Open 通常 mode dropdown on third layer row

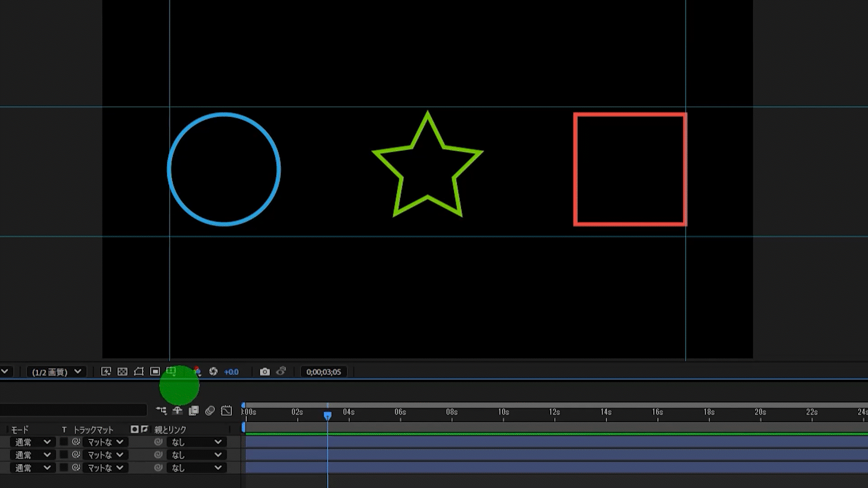pyautogui.click(x=33, y=468)
